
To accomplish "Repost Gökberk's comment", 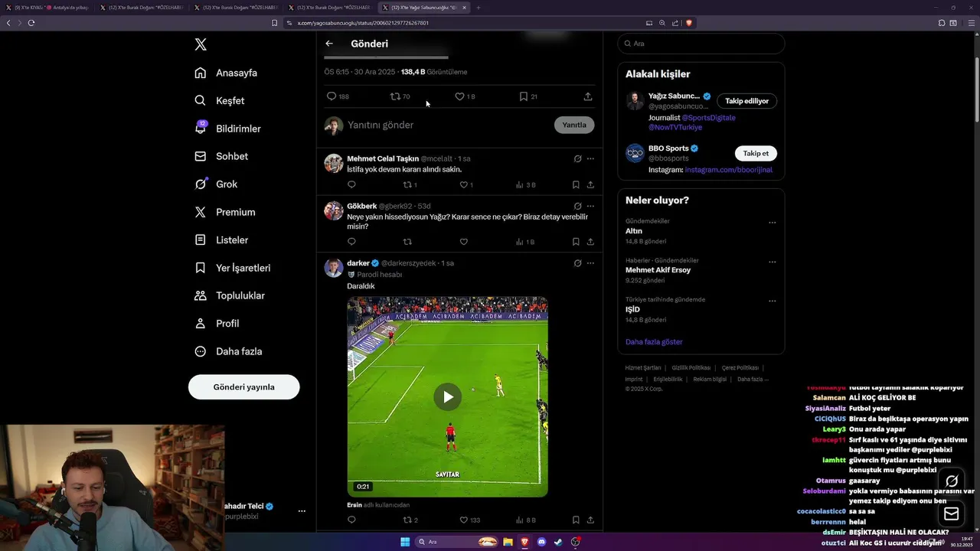I will click(407, 242).
